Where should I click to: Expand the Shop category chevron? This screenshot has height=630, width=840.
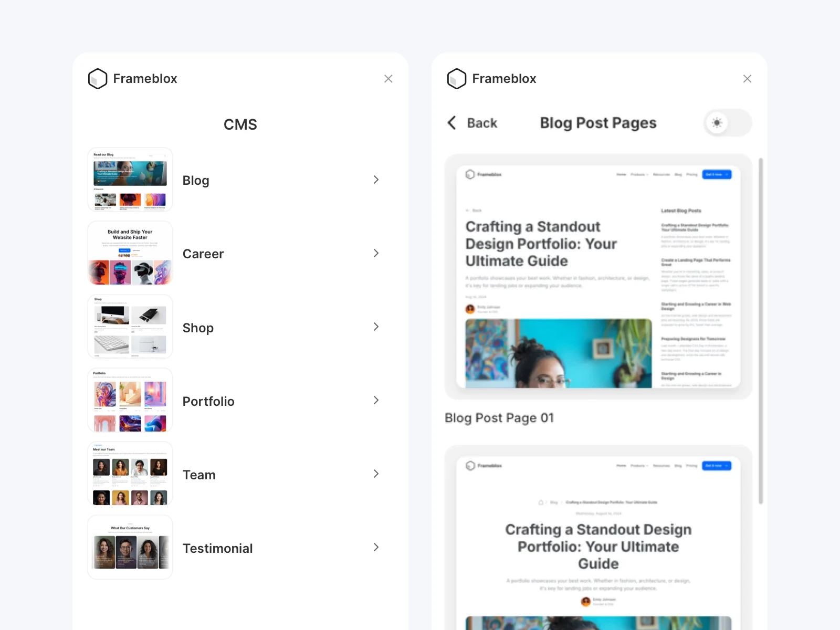pos(376,327)
